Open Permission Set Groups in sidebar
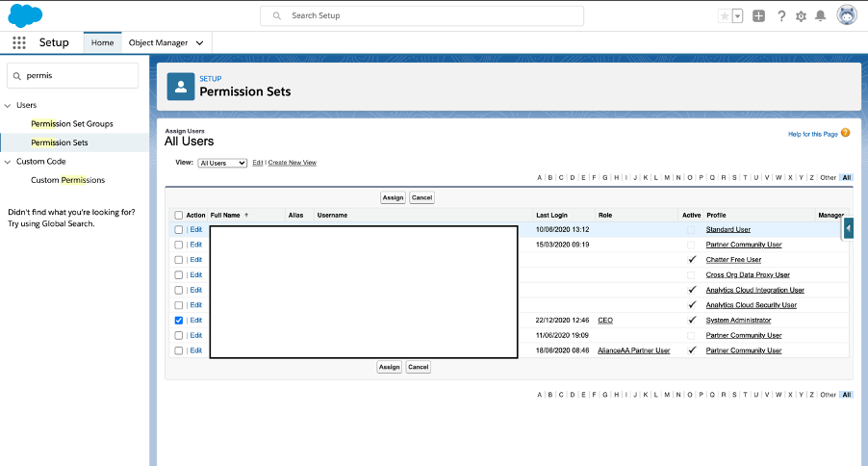 click(72, 123)
